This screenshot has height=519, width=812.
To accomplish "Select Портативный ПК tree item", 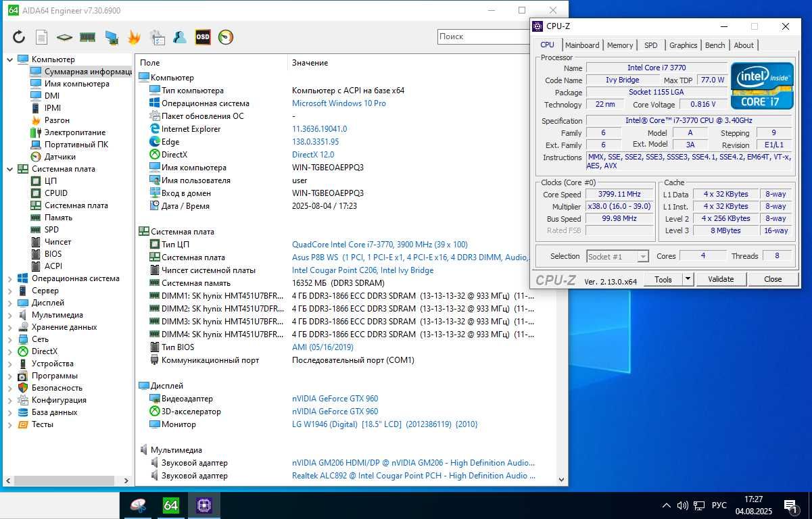I will pyautogui.click(x=76, y=145).
